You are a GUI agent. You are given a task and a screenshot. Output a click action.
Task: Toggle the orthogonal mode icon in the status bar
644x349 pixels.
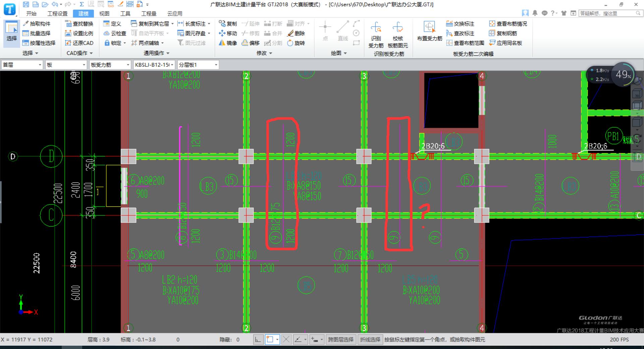click(x=258, y=340)
